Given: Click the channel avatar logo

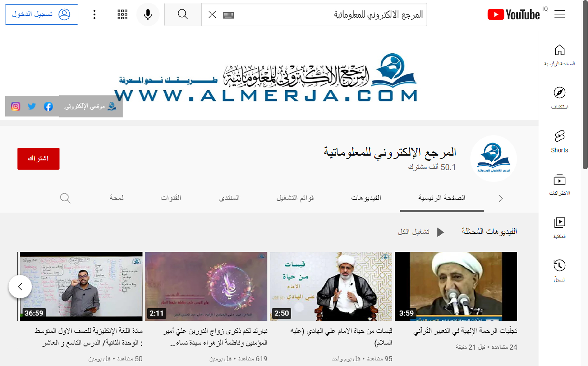Looking at the screenshot, I should [x=493, y=158].
